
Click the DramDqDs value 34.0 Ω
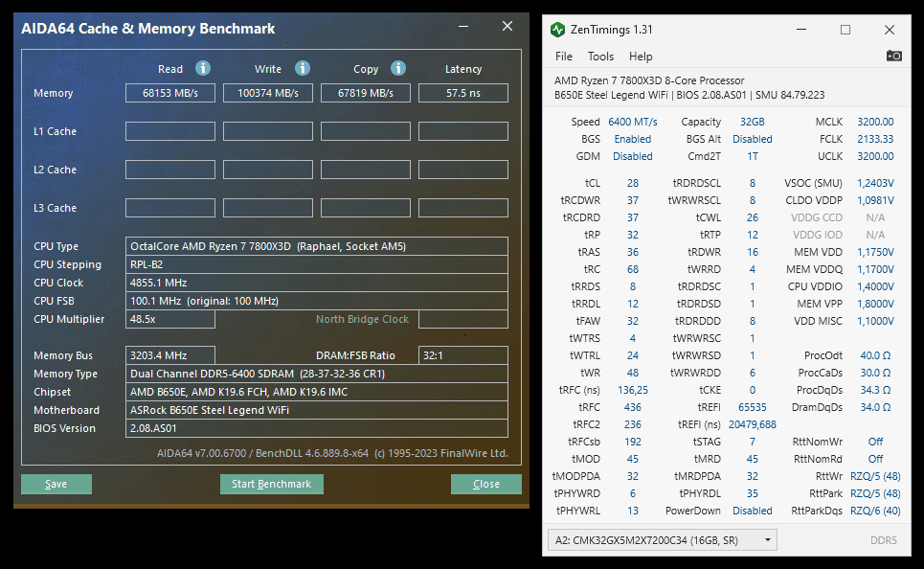click(x=875, y=407)
